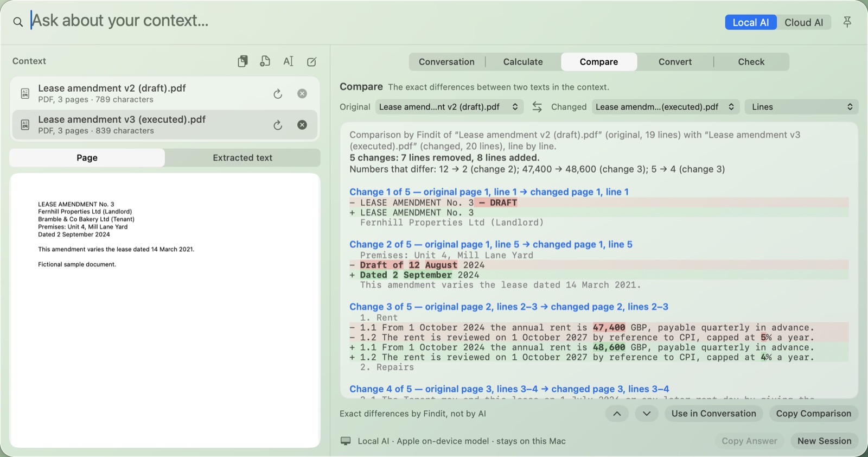
Task: Jump to the previous change with the up chevron
Action: point(617,414)
